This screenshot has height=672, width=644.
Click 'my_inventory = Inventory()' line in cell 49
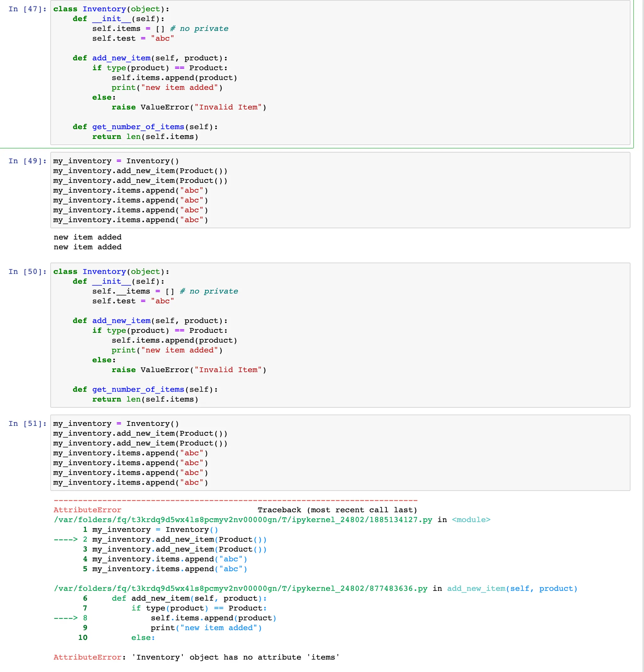click(x=116, y=161)
